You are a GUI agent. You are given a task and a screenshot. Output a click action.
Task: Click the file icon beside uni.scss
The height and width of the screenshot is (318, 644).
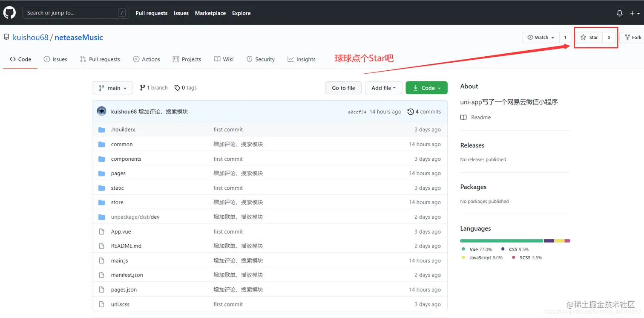coord(101,304)
